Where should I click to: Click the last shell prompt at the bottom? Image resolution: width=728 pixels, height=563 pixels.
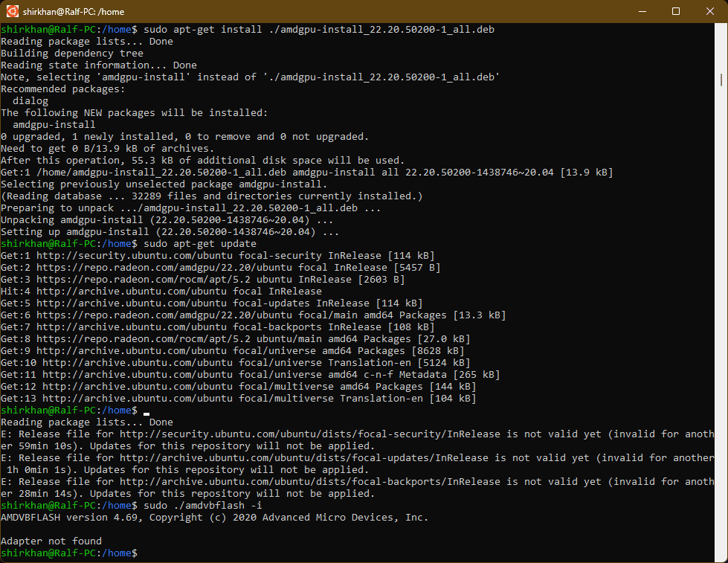(69, 553)
